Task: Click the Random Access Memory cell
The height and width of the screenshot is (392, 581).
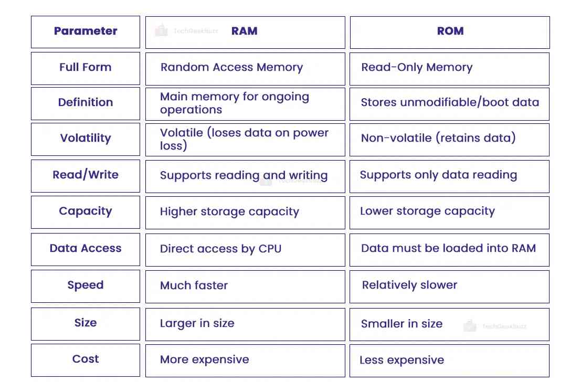Action: click(x=231, y=68)
